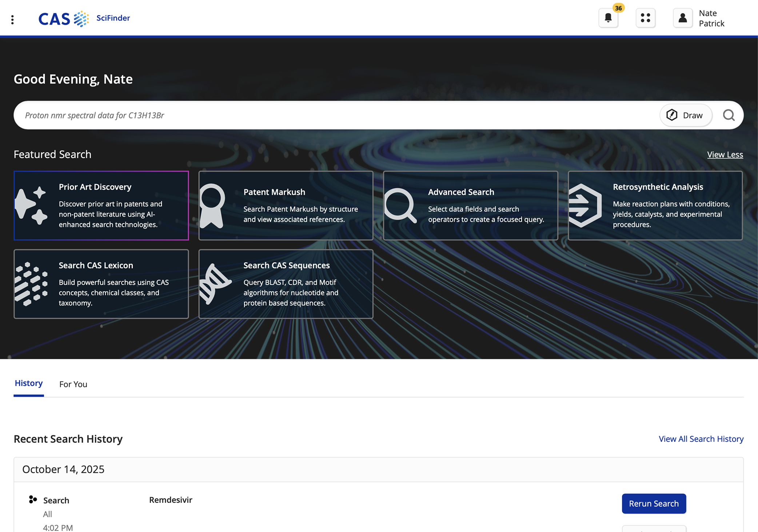758x532 pixels.
Task: Open Search CAS Lexicon
Action: click(101, 284)
